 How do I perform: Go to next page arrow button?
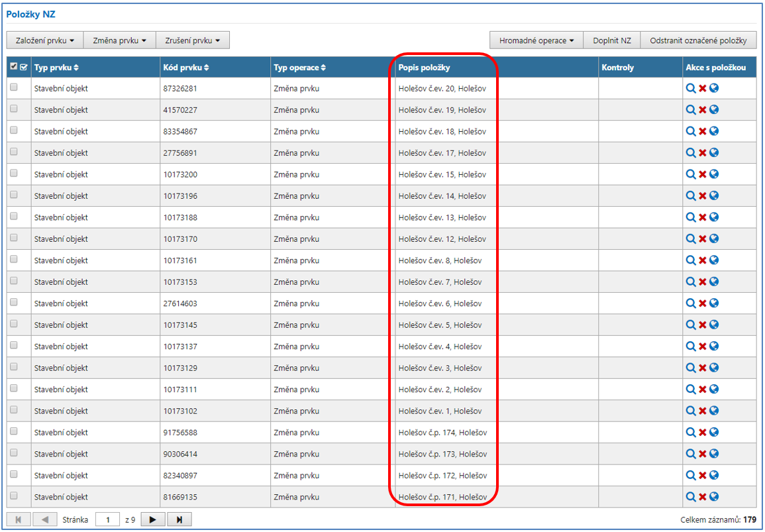pyautogui.click(x=152, y=519)
